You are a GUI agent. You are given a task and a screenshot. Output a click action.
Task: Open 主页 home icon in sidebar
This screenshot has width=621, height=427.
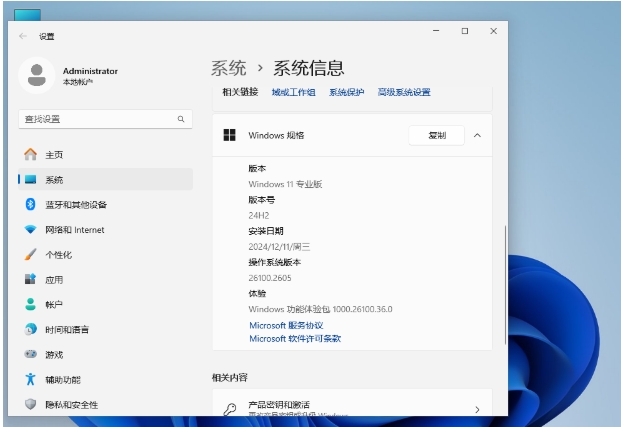pyautogui.click(x=30, y=155)
